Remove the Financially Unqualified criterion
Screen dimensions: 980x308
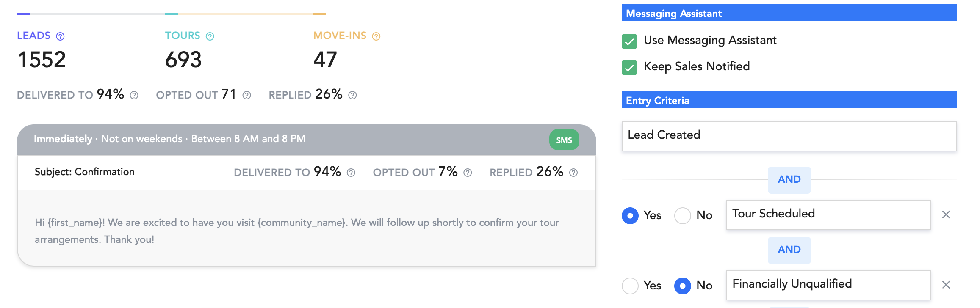tap(946, 285)
